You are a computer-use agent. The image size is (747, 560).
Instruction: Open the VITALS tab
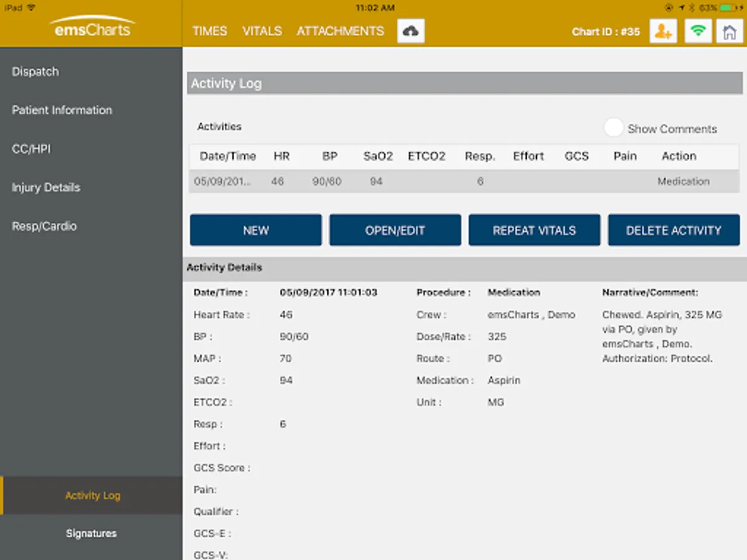262,31
